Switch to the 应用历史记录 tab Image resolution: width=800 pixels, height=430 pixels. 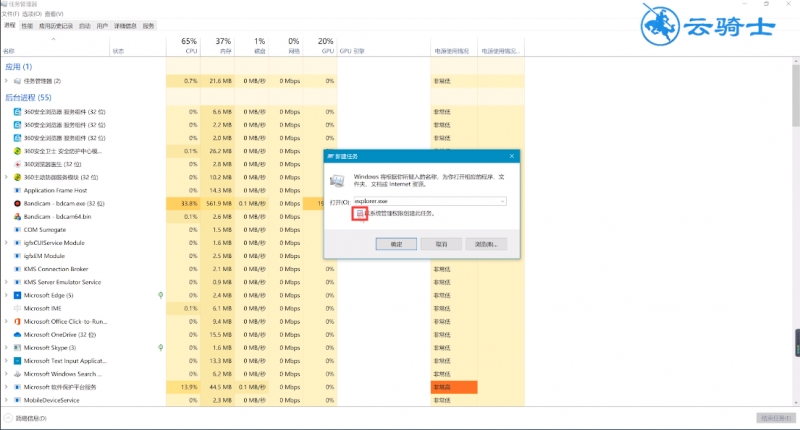point(56,26)
